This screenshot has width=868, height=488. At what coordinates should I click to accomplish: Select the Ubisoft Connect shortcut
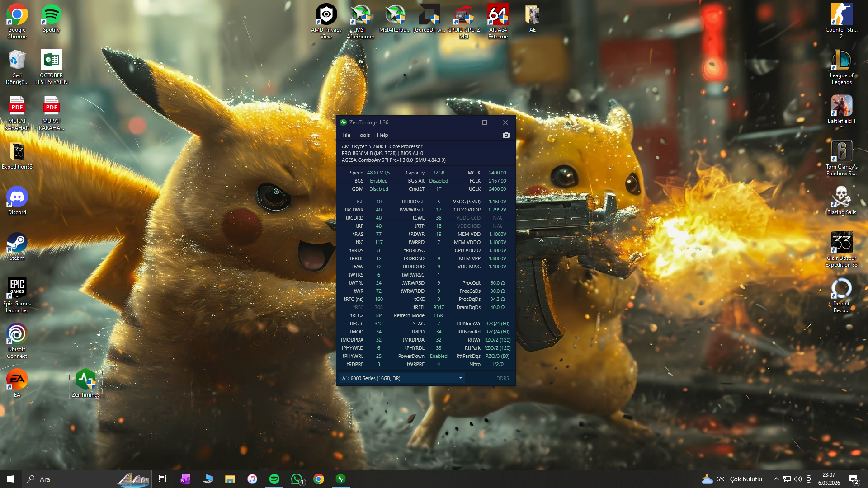click(x=17, y=341)
